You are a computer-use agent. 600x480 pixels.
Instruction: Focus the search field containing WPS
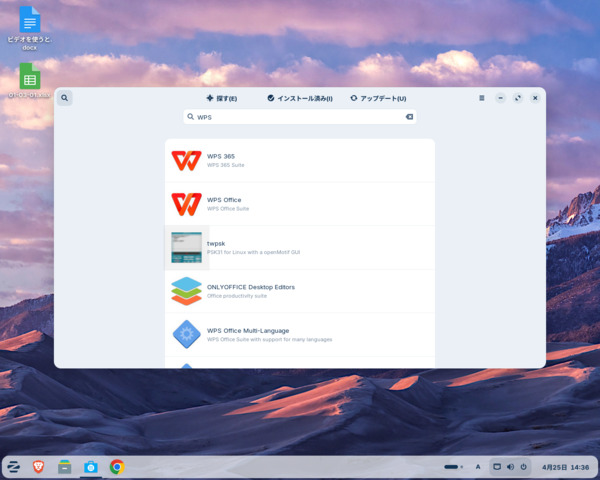[x=300, y=117]
